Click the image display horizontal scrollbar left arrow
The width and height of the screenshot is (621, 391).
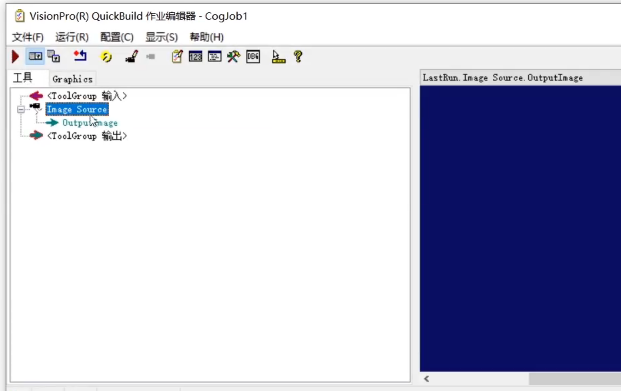click(427, 379)
